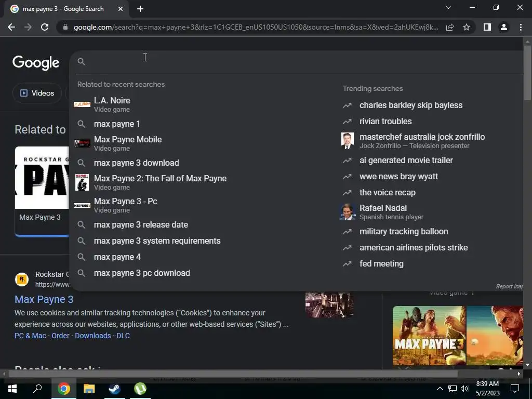Click trending 'charles barkley skip bayless'
The width and height of the screenshot is (532, 399).
click(x=411, y=105)
